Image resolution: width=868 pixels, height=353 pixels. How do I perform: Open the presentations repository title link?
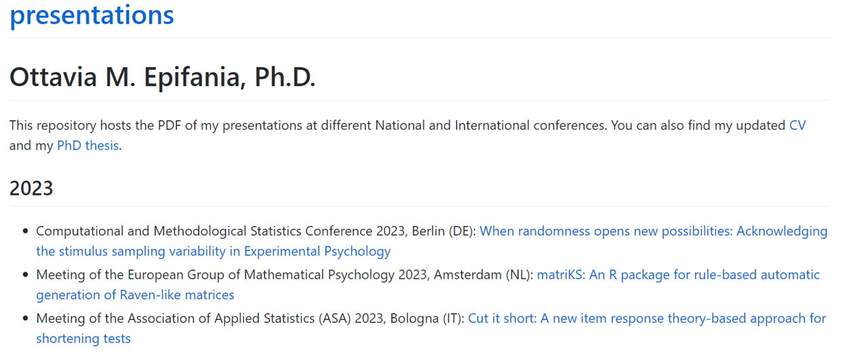pyautogui.click(x=92, y=14)
